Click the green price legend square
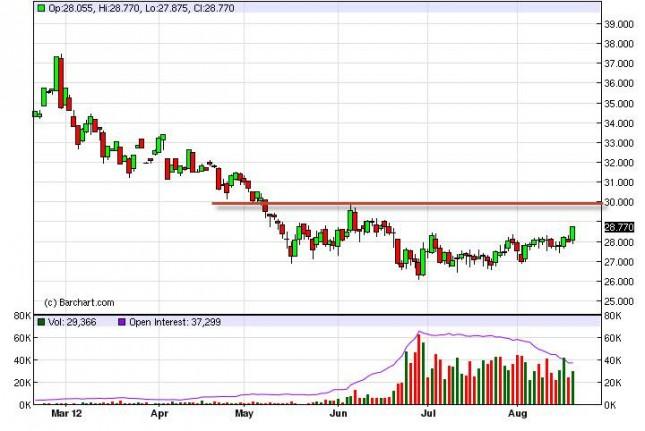The image size is (645, 431). (x=41, y=8)
